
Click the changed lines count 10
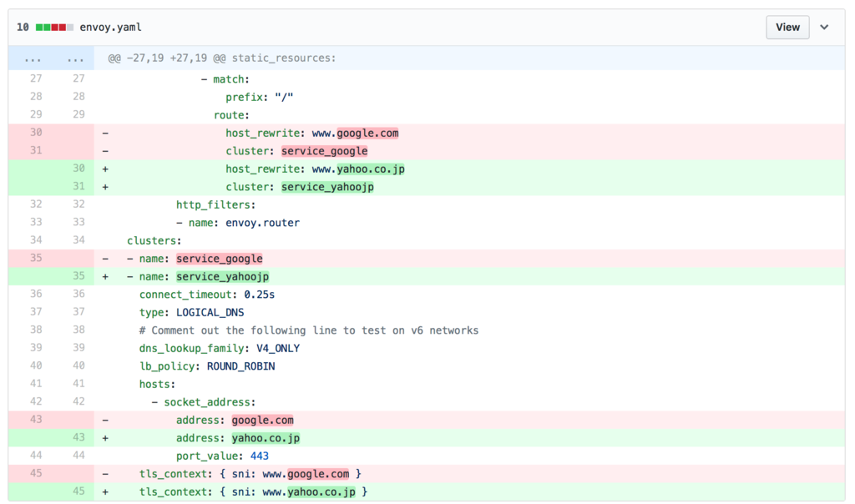click(23, 28)
